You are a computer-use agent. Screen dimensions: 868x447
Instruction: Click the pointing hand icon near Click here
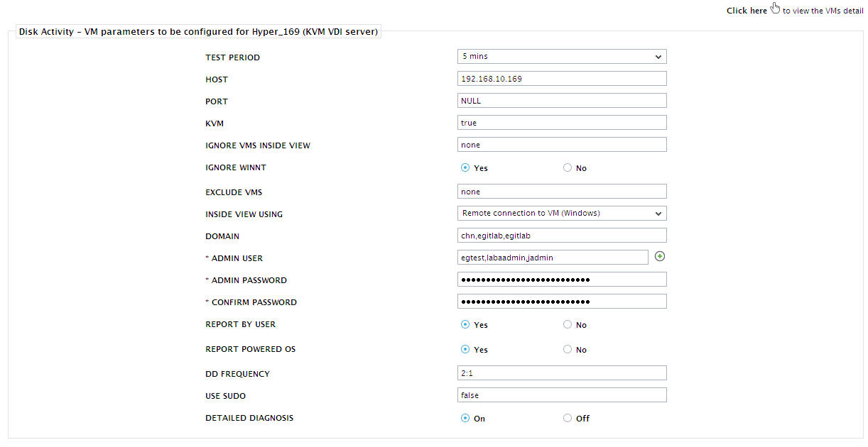[x=775, y=9]
